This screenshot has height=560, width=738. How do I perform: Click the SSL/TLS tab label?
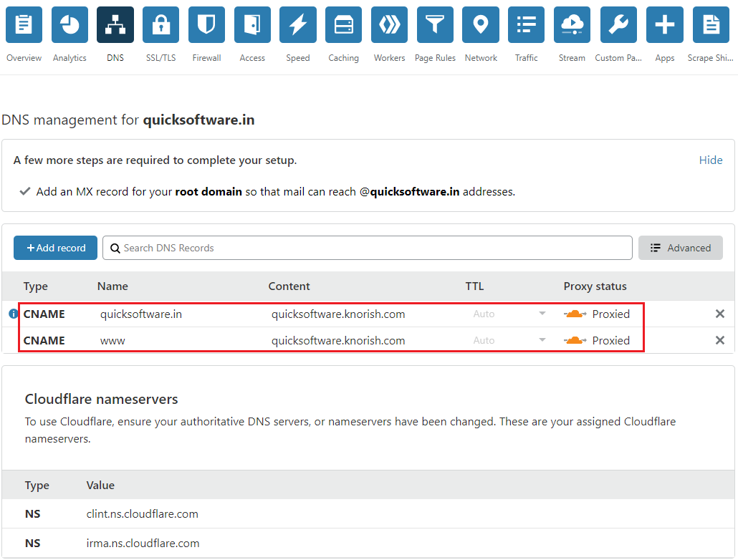161,58
